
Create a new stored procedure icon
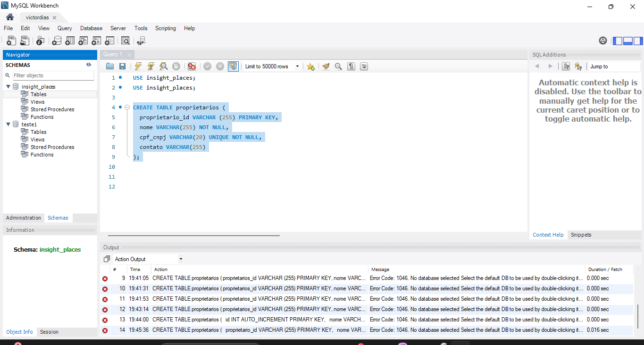[x=96, y=41]
